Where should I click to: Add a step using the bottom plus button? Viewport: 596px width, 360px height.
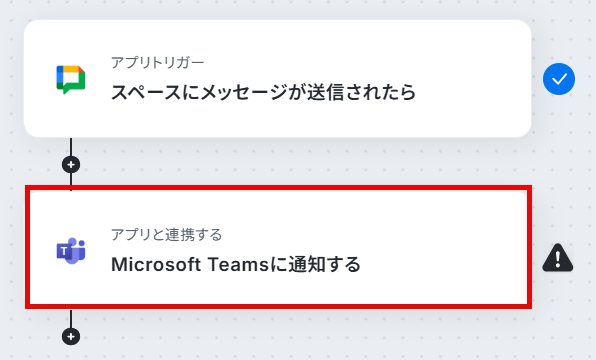tap(71, 336)
